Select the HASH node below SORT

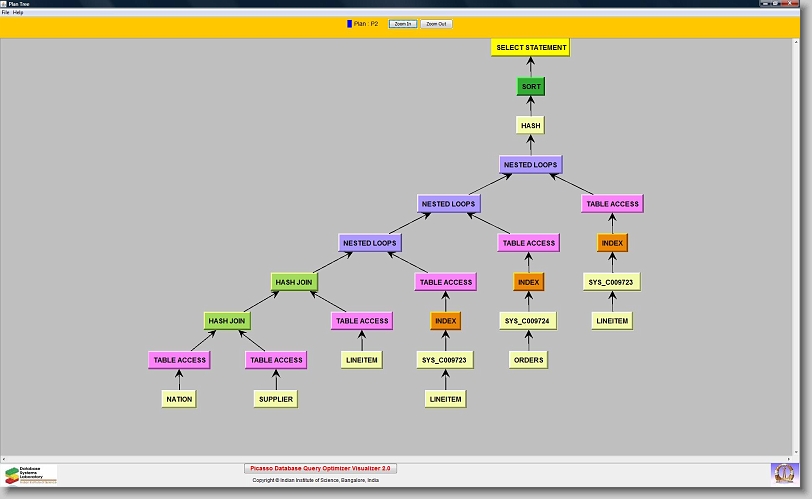coord(531,126)
